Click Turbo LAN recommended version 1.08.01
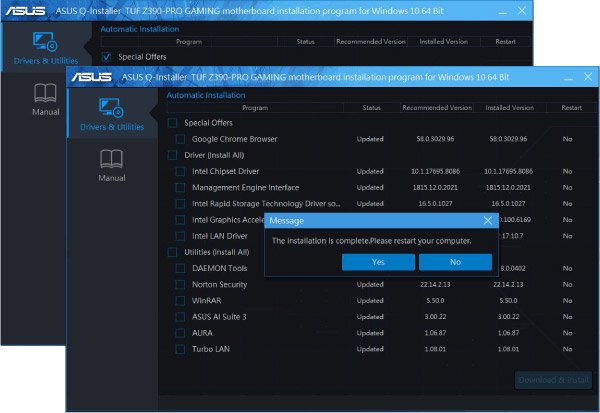The width and height of the screenshot is (600, 413). point(435,349)
